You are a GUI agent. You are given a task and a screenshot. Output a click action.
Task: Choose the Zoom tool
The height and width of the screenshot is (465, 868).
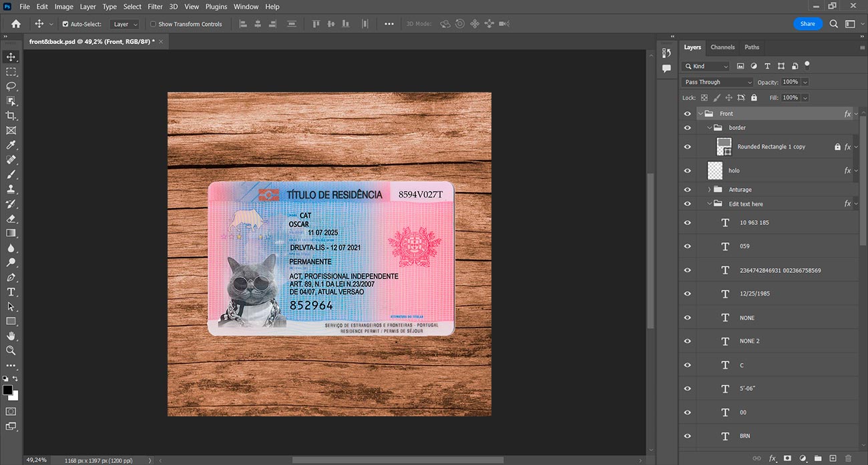tap(11, 350)
